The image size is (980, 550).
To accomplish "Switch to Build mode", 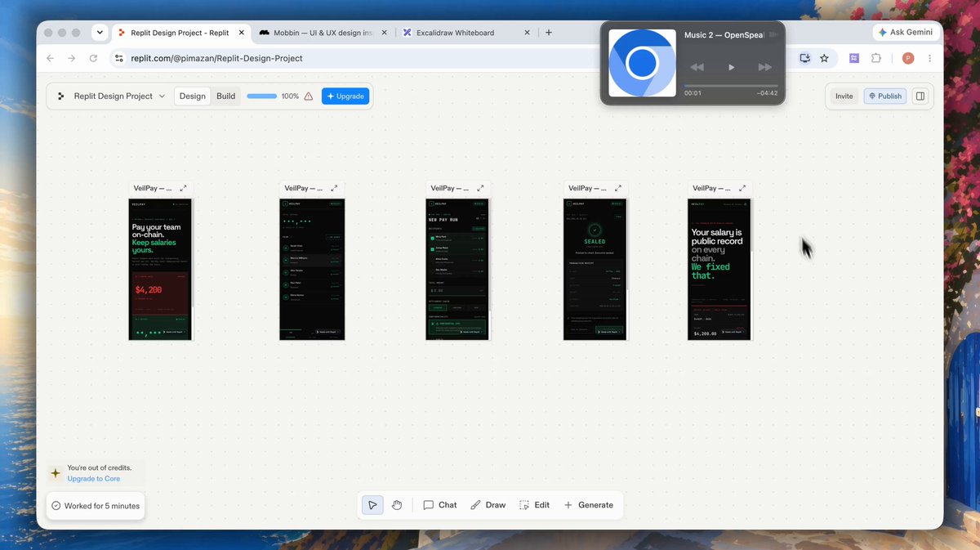I will pos(226,96).
